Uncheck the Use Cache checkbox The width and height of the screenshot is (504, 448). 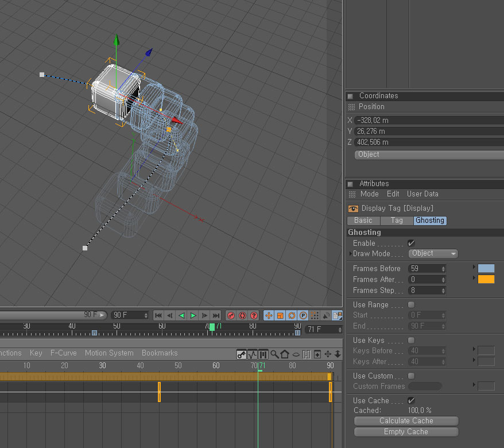[411, 400]
